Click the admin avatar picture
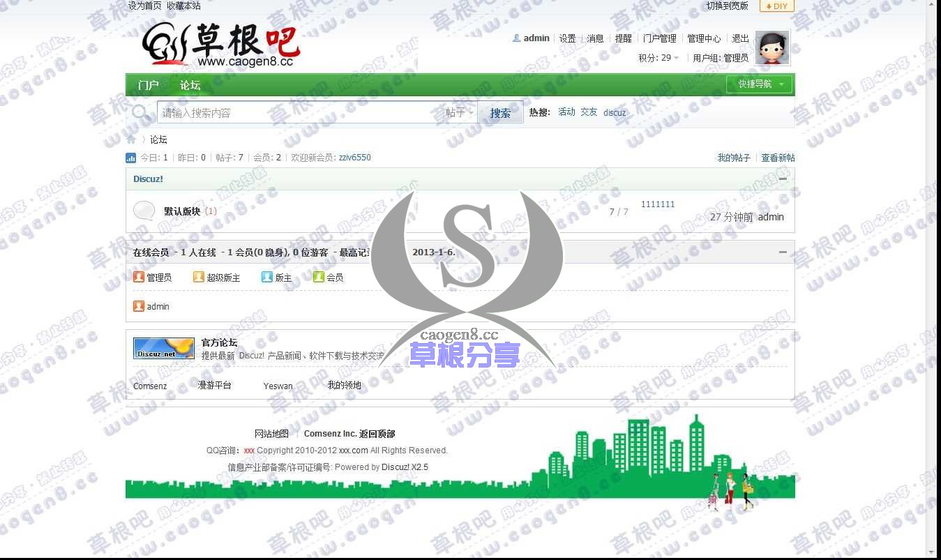 (x=772, y=47)
